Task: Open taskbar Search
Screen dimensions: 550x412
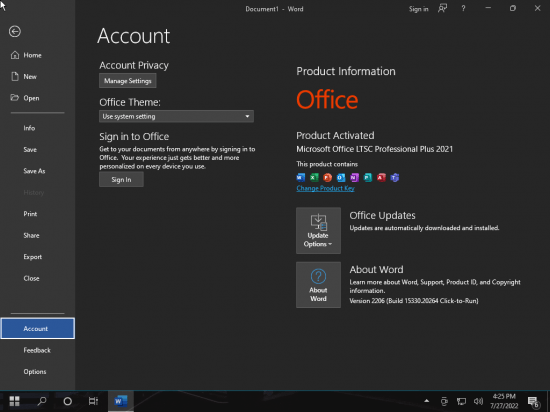Action: (42, 401)
